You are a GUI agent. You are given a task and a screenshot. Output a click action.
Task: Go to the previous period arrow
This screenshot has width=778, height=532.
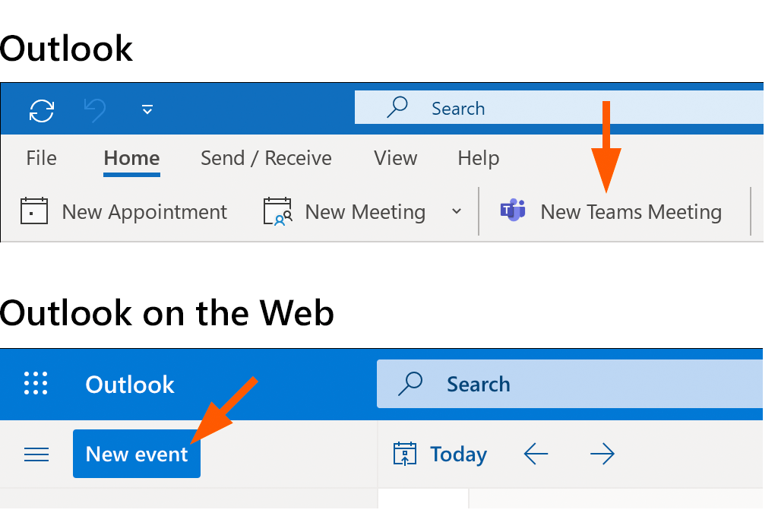(x=536, y=454)
